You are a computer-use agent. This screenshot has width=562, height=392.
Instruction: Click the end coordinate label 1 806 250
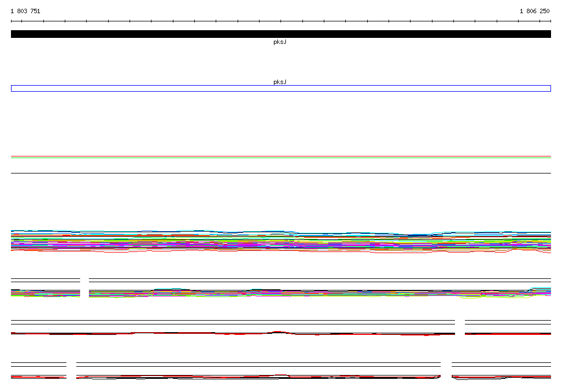click(535, 11)
